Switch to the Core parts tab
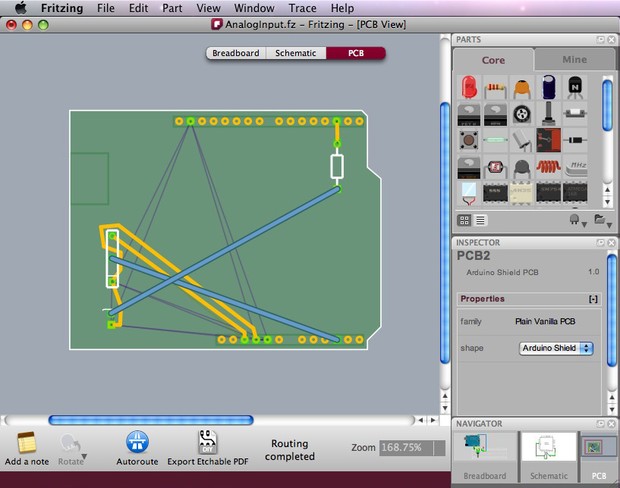620x488 pixels. pyautogui.click(x=493, y=60)
